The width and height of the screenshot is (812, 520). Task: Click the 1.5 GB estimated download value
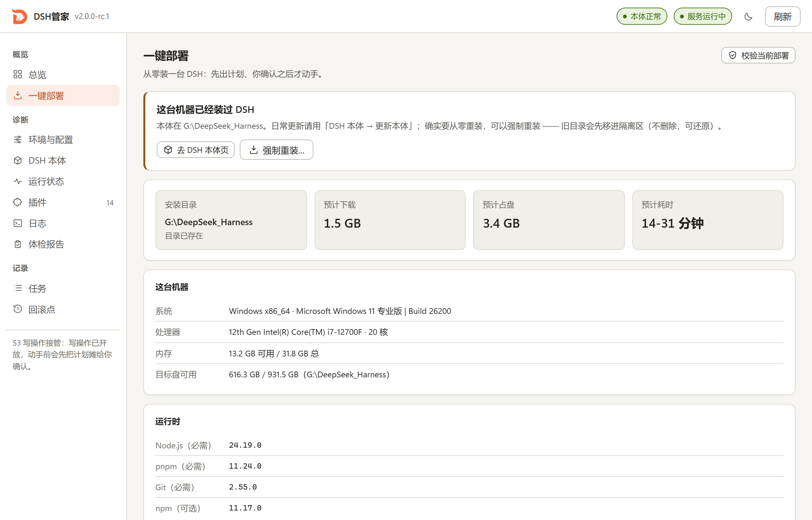click(x=342, y=224)
